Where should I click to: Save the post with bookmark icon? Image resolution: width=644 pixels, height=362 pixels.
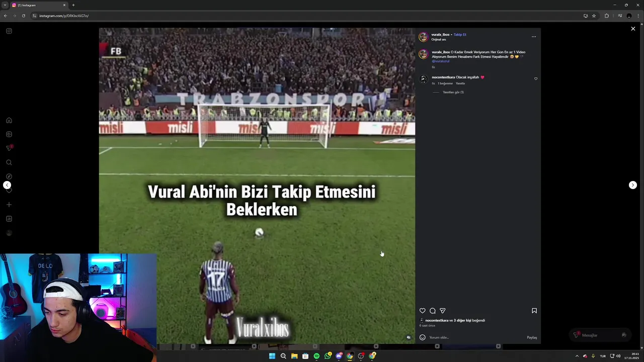534,311
